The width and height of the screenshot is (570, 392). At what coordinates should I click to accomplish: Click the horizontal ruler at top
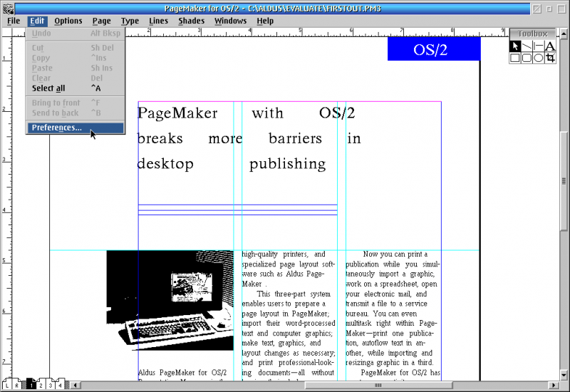pyautogui.click(x=316, y=33)
